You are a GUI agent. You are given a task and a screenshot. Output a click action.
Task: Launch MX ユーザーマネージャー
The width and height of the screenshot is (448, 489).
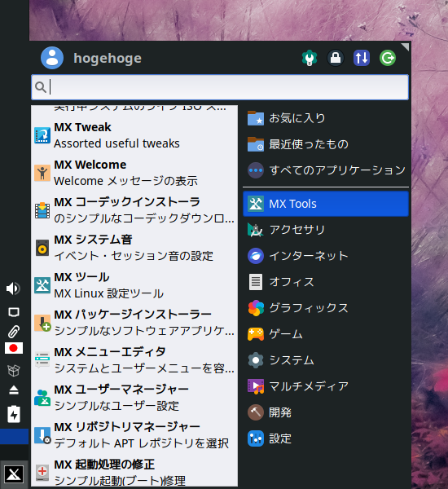pyautogui.click(x=134, y=398)
